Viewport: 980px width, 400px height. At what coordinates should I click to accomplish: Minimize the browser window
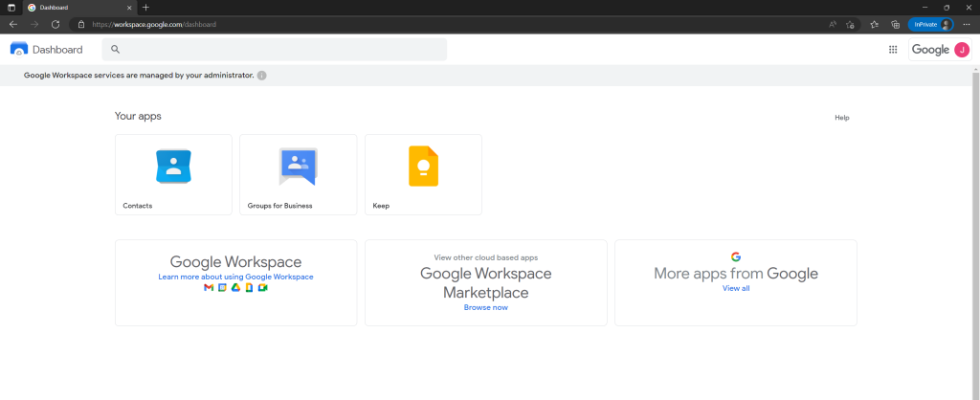pyautogui.click(x=925, y=8)
